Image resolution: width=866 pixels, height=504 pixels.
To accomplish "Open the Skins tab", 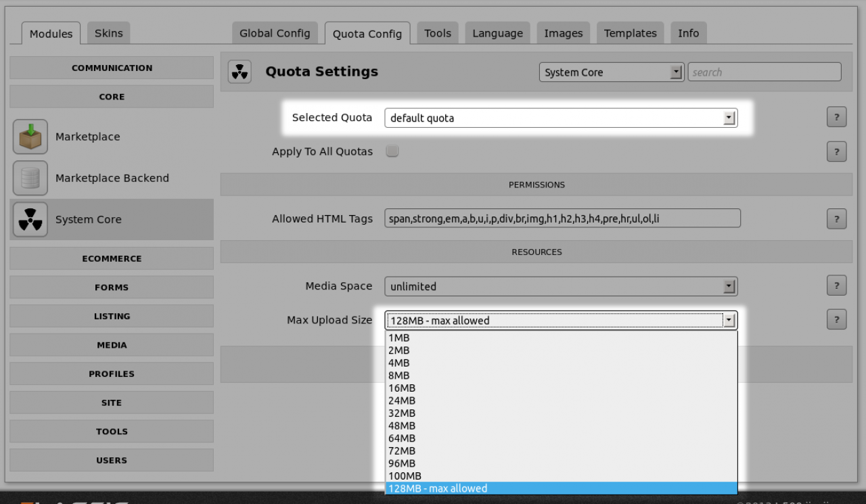I will (108, 33).
